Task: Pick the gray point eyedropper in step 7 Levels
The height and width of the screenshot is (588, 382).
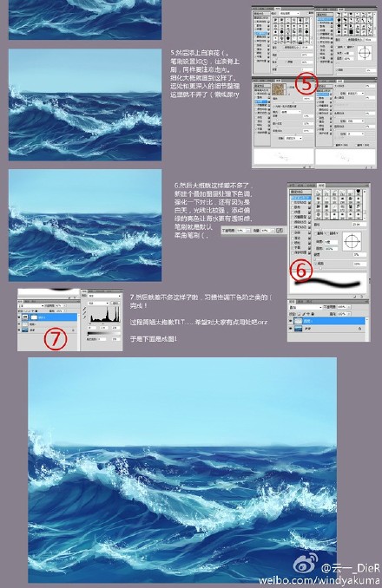Action: click(84, 313)
